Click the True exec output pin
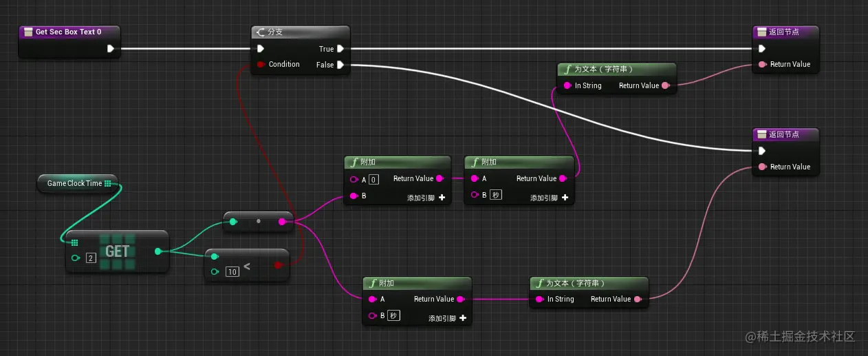The width and height of the screenshot is (868, 356). (x=340, y=49)
